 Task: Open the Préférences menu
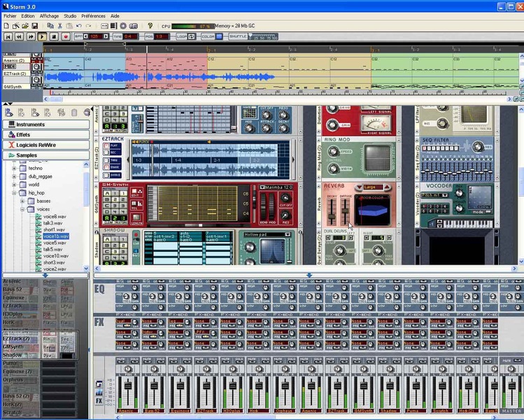(93, 15)
